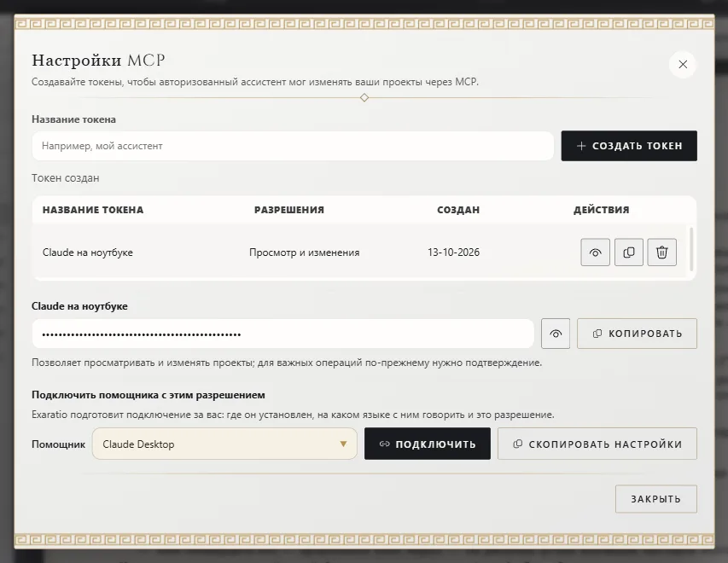728x563 pixels.
Task: Click the Создан column header
Action: [x=458, y=210]
